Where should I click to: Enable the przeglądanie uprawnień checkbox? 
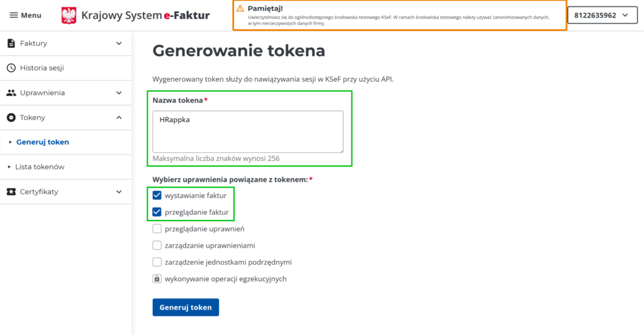point(157,229)
